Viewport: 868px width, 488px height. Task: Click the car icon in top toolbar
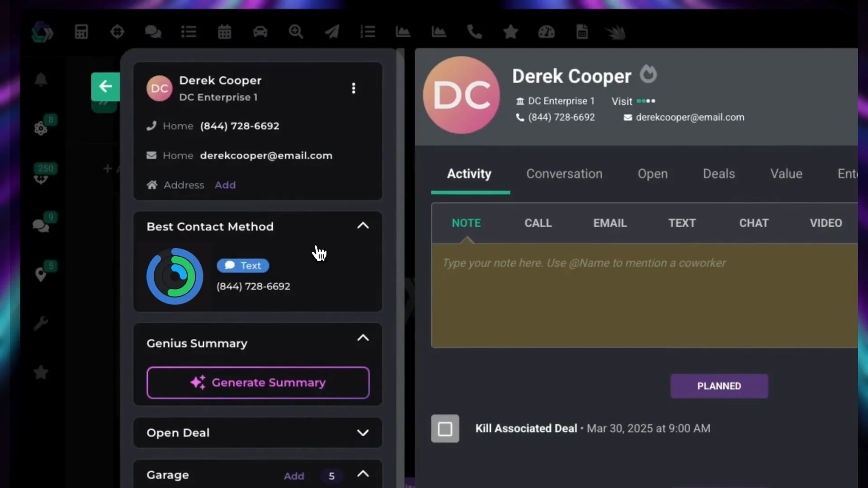click(x=260, y=32)
